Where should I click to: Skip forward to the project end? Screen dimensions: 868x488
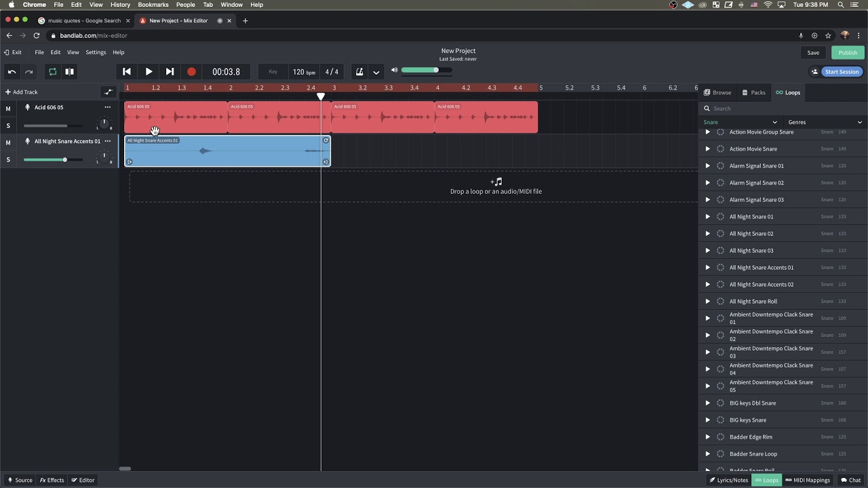click(x=170, y=72)
